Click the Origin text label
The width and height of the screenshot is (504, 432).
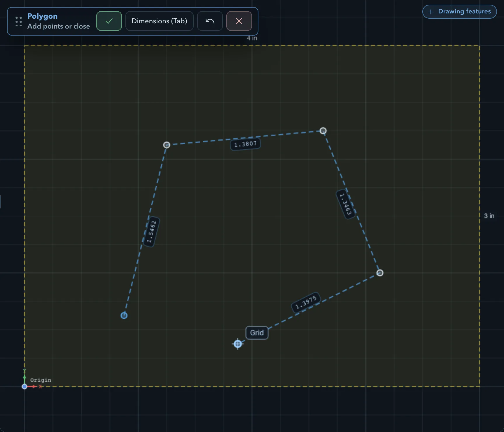(x=41, y=380)
